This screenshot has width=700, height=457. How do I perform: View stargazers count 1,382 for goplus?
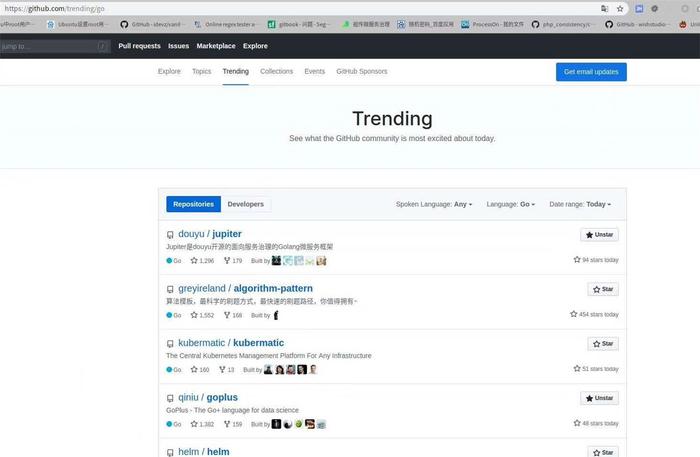[202, 424]
